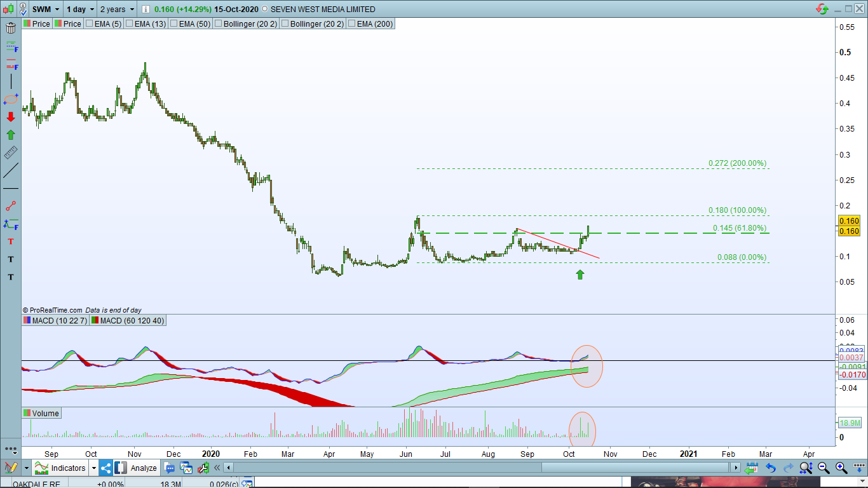The image size is (868, 488).
Task: Select the orange ellipse drawing tool
Action: 11,99
